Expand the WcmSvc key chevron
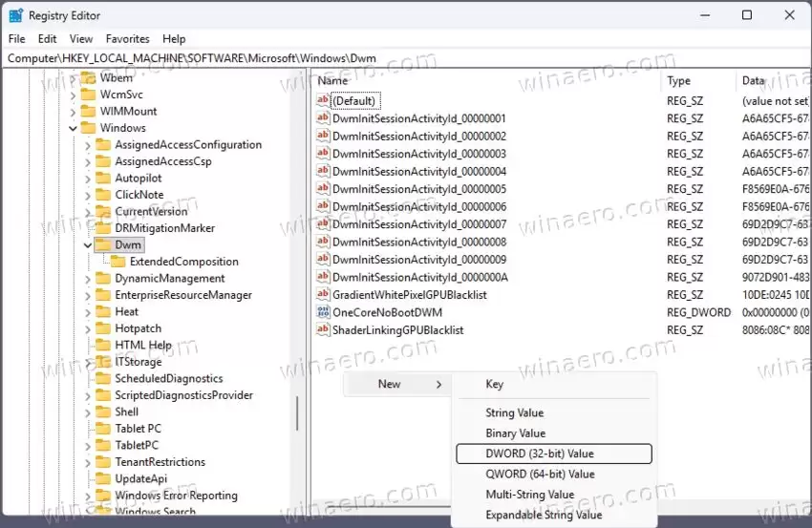Viewport: 812px width, 528px height. [x=73, y=95]
